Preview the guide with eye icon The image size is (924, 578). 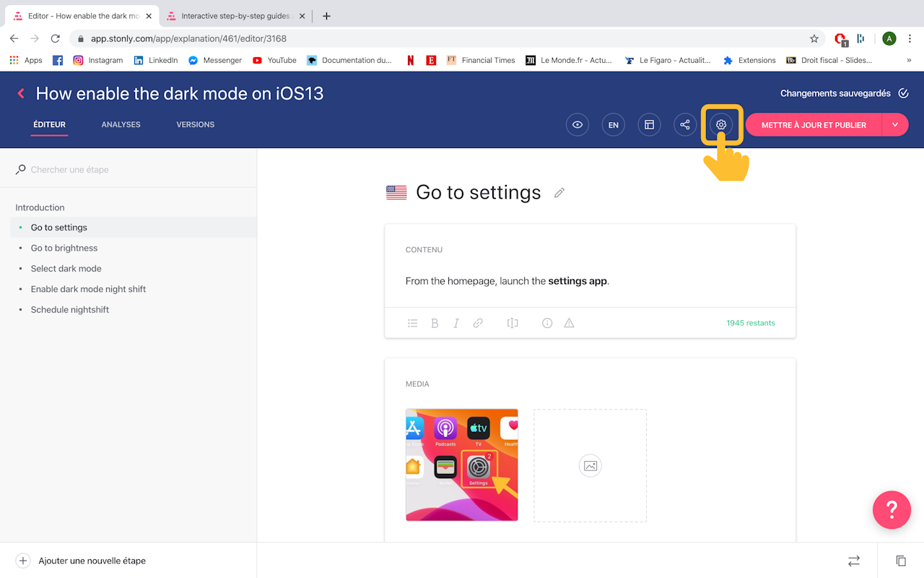pyautogui.click(x=577, y=125)
